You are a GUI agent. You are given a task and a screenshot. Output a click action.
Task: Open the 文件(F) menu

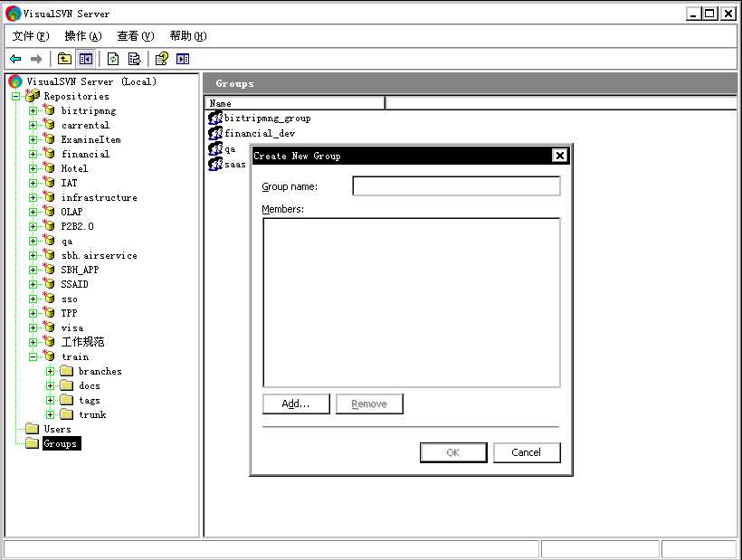pyautogui.click(x=31, y=36)
